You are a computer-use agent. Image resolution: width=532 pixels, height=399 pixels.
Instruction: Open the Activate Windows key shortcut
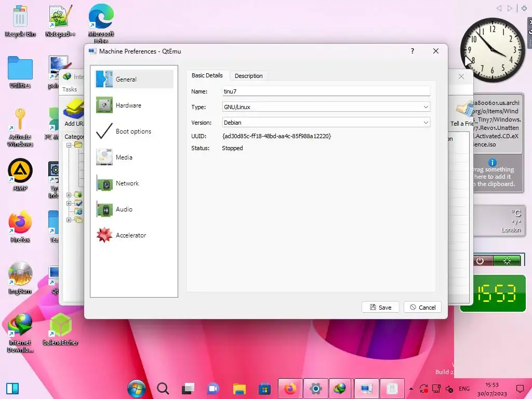[x=20, y=128]
